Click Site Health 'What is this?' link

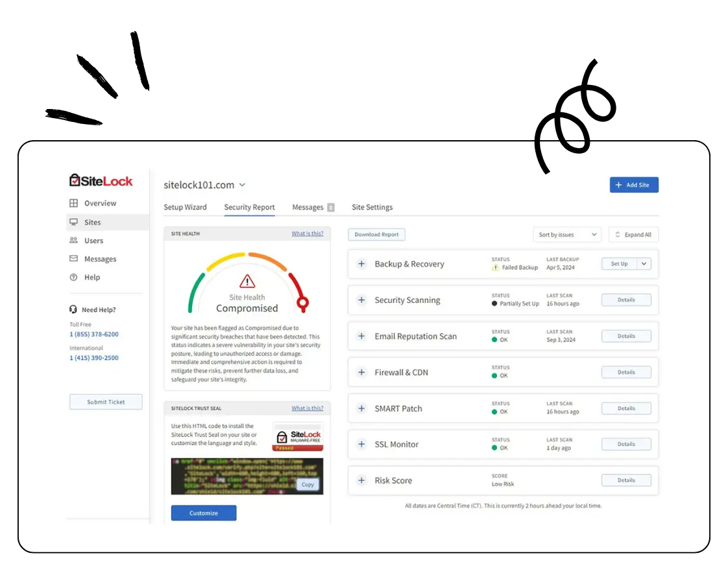click(308, 234)
